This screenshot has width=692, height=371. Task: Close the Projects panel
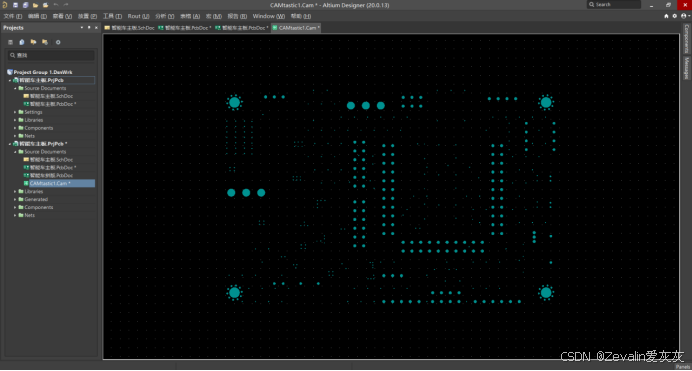96,27
